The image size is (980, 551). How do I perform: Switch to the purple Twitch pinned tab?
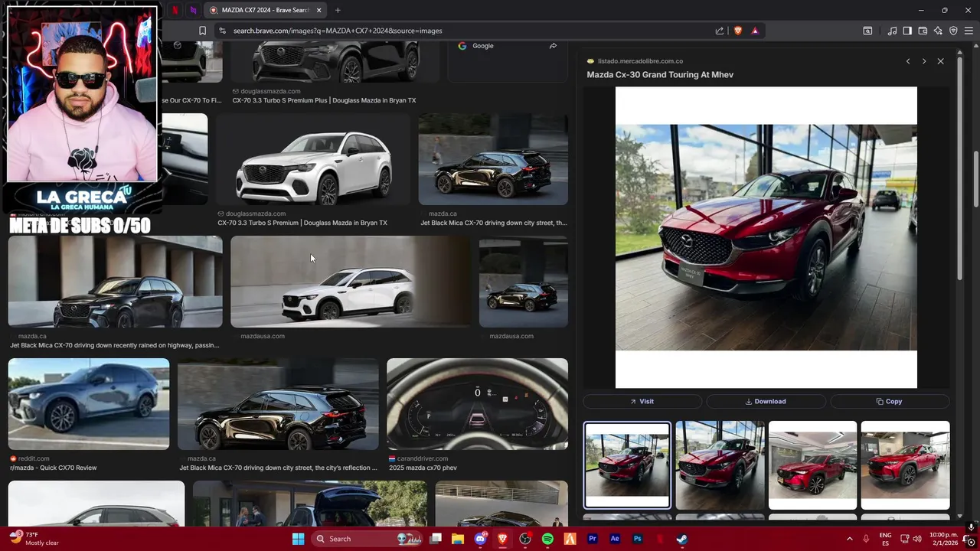(193, 10)
